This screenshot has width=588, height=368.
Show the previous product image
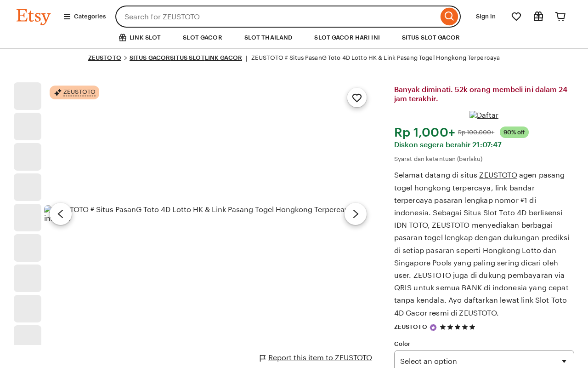coord(61,214)
